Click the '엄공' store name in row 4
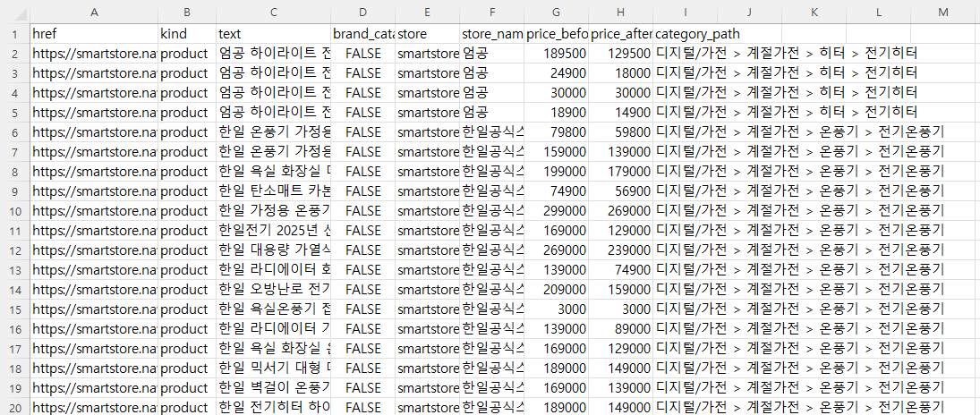Viewport: 980px width, 415px height. [x=492, y=92]
